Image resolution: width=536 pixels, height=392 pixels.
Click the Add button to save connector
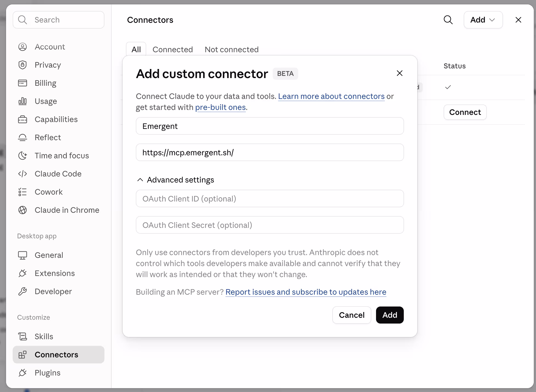coord(390,315)
